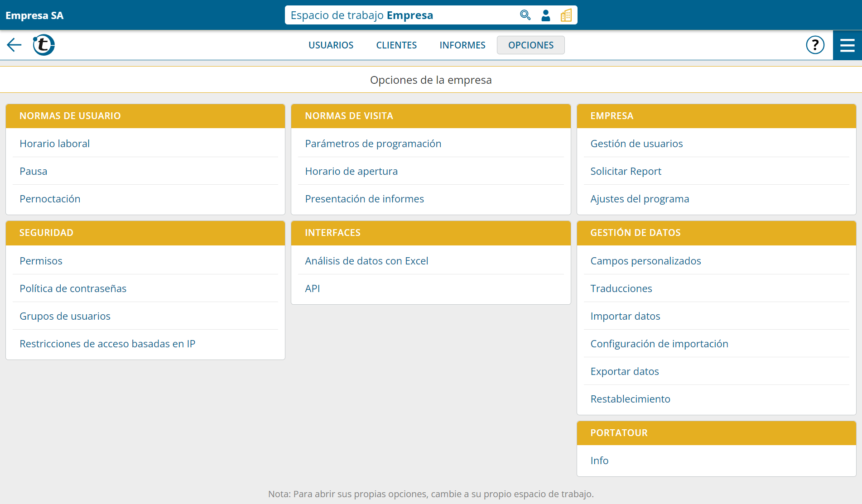Open Ajustes del programa
The width and height of the screenshot is (862, 504).
tap(716, 199)
